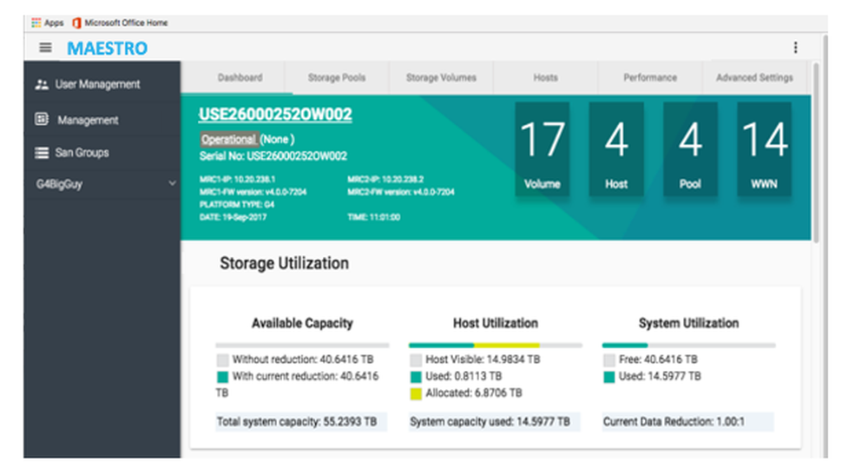Expand the G4BigGuy group chevron
The height and width of the screenshot is (469, 868).
(172, 184)
